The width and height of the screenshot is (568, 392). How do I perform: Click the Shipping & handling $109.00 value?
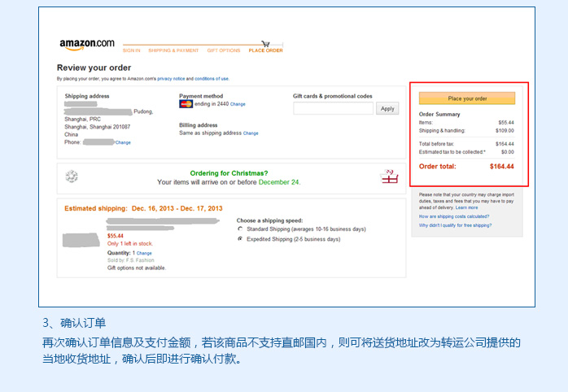(x=505, y=131)
